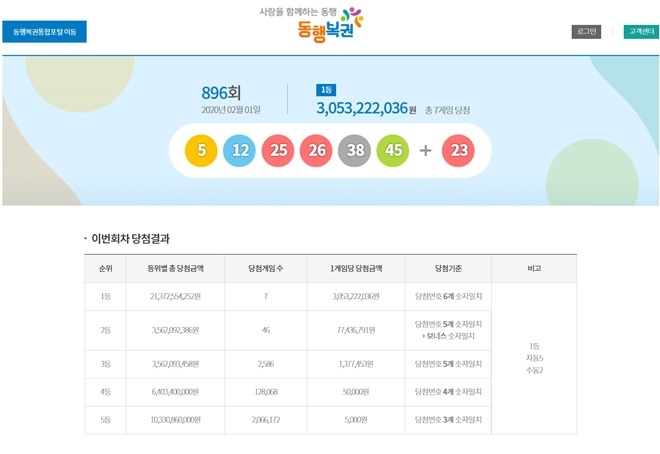The width and height of the screenshot is (660, 454).
Task: Click the 당첨기준 column header
Action: tap(448, 268)
